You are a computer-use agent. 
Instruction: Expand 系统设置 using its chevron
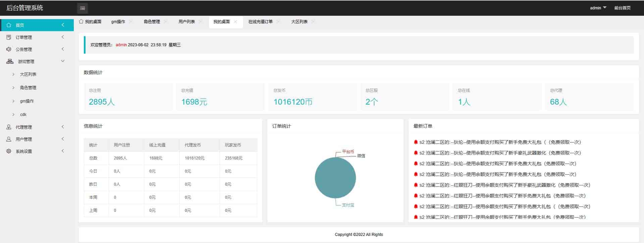[62, 151]
